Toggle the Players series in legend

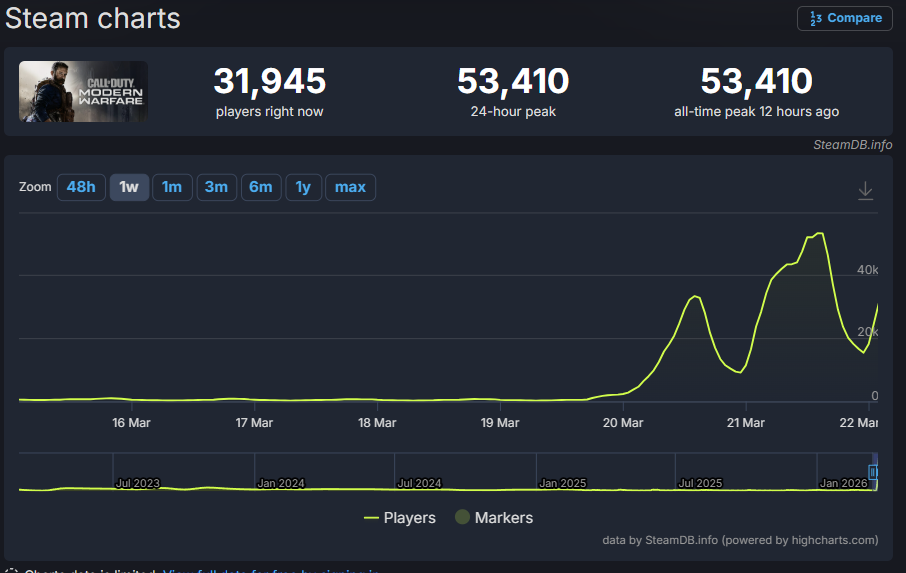pyautogui.click(x=400, y=518)
